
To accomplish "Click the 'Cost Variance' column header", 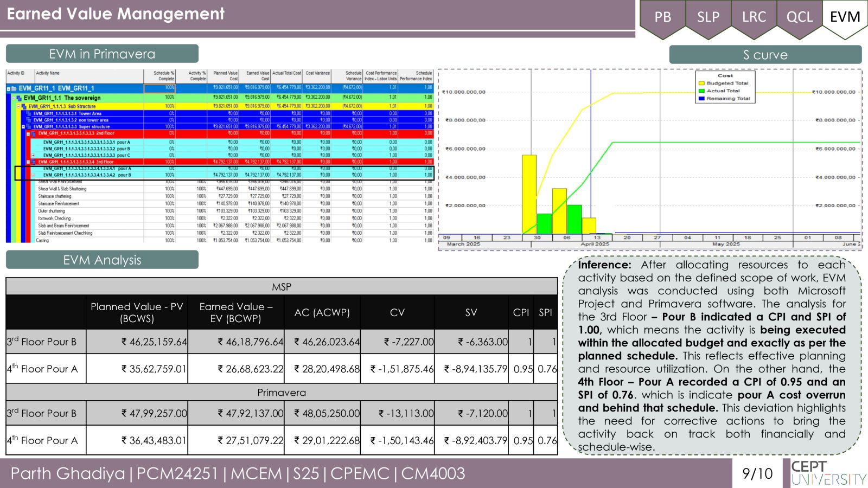I will tap(317, 76).
